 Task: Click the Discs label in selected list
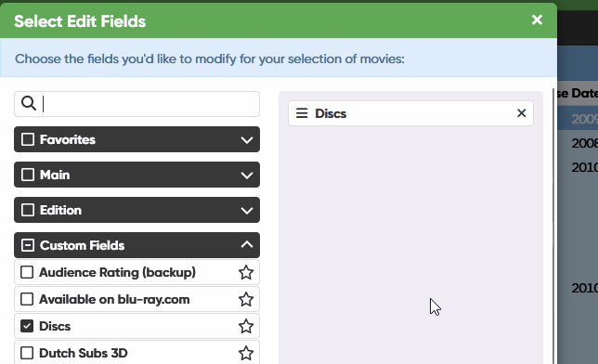pyautogui.click(x=331, y=113)
